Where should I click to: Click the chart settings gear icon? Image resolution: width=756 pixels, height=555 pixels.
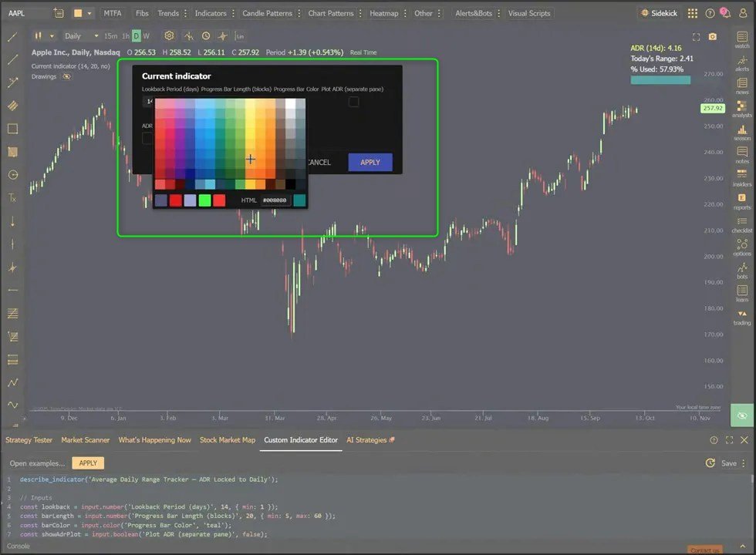[169, 35]
